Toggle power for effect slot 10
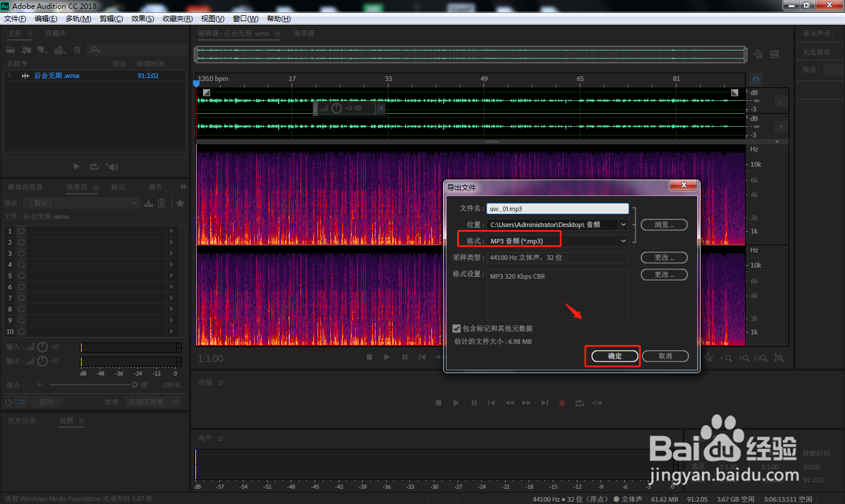The image size is (845, 504). pos(21,332)
